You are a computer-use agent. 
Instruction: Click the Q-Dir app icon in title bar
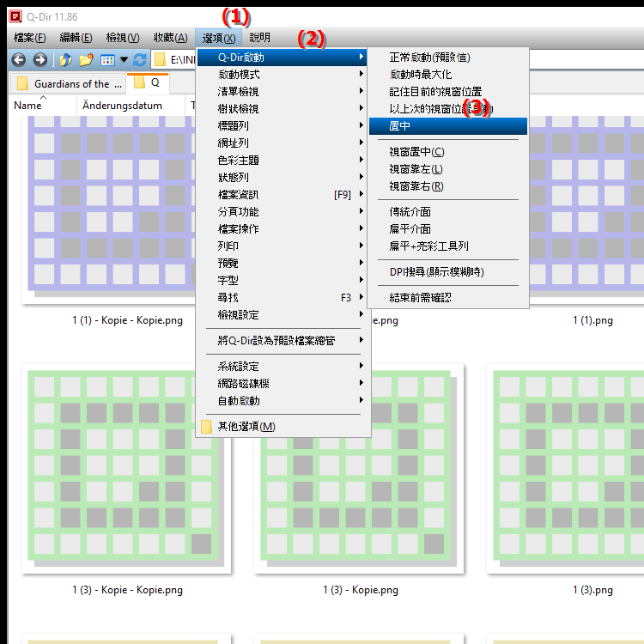coord(14,15)
